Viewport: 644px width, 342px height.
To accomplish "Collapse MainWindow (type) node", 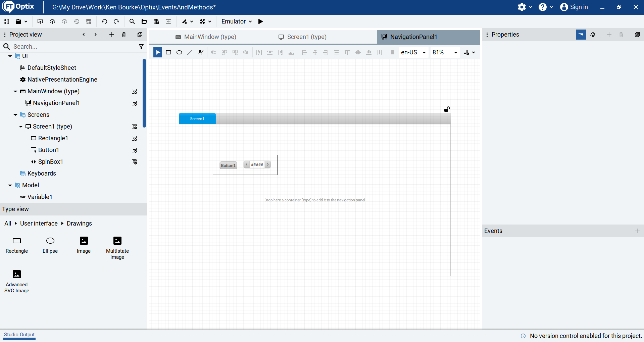I will pos(15,91).
